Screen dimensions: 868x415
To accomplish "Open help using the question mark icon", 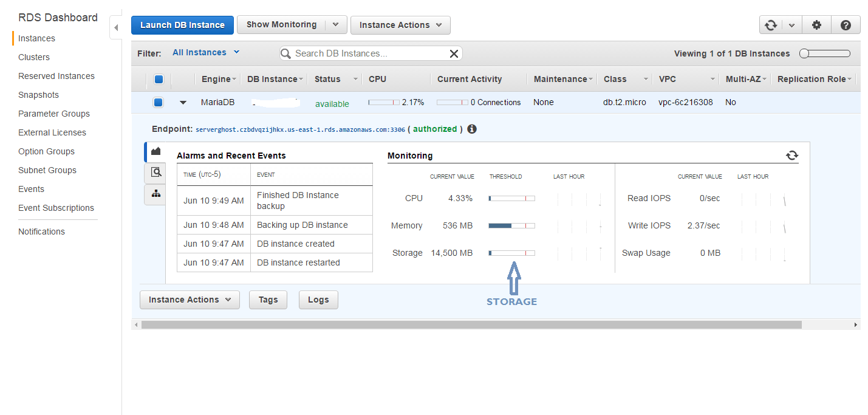I will (846, 25).
